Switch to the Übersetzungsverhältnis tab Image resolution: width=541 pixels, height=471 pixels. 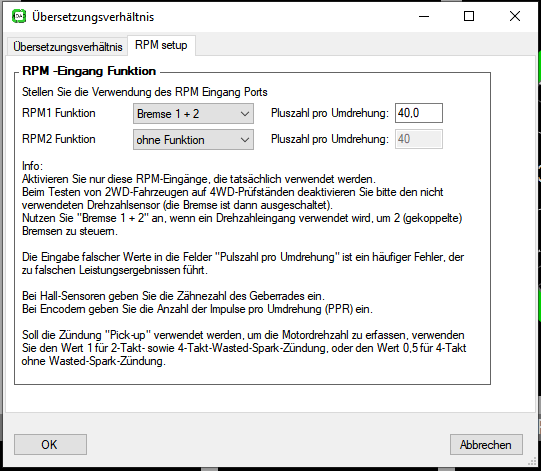coord(68,47)
